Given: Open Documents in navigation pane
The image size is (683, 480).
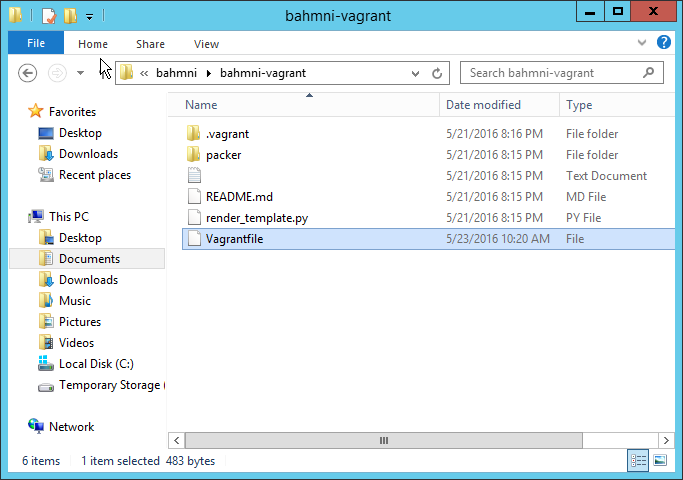Looking at the screenshot, I should point(89,259).
